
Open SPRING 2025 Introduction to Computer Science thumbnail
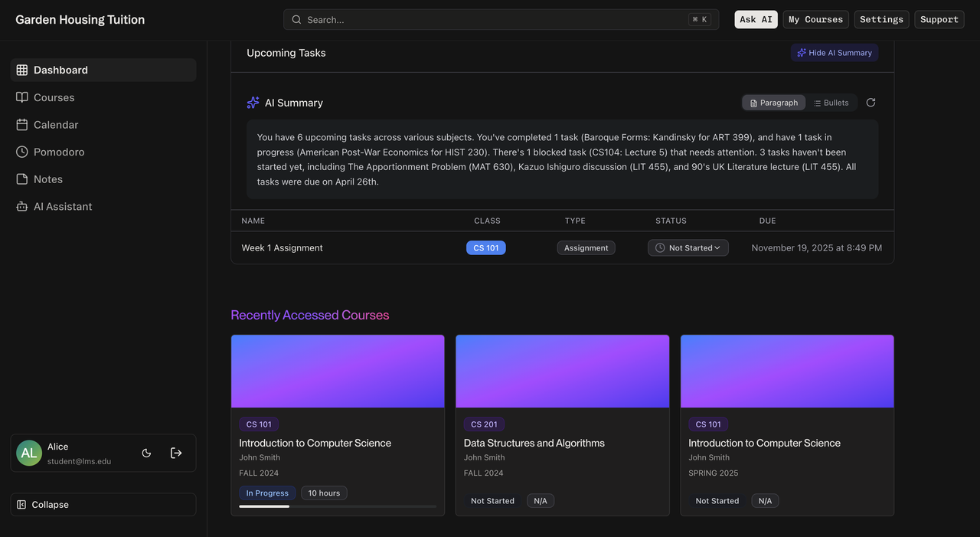click(787, 372)
